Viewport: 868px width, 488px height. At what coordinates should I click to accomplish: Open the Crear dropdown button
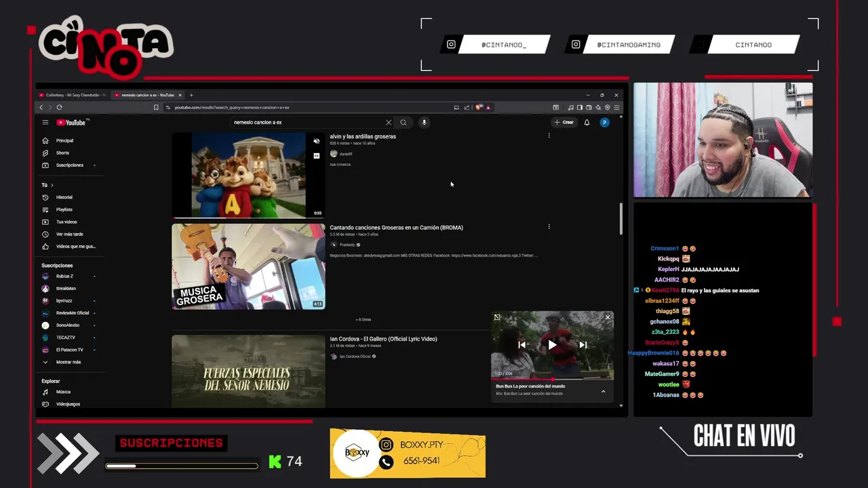[564, 123]
